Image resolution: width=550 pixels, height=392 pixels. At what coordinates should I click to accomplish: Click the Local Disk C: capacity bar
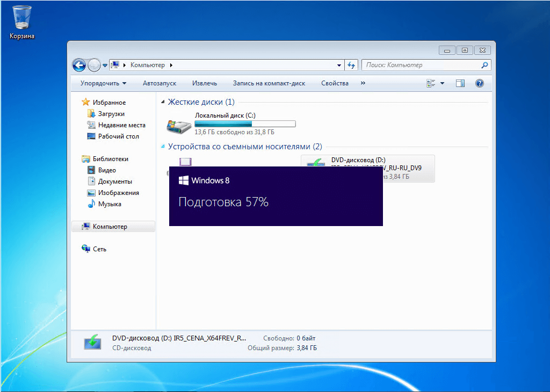point(245,124)
